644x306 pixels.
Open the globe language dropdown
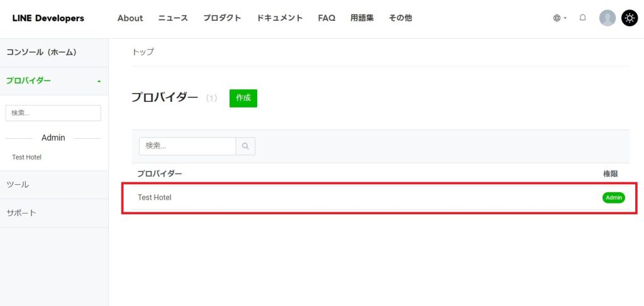(559, 18)
